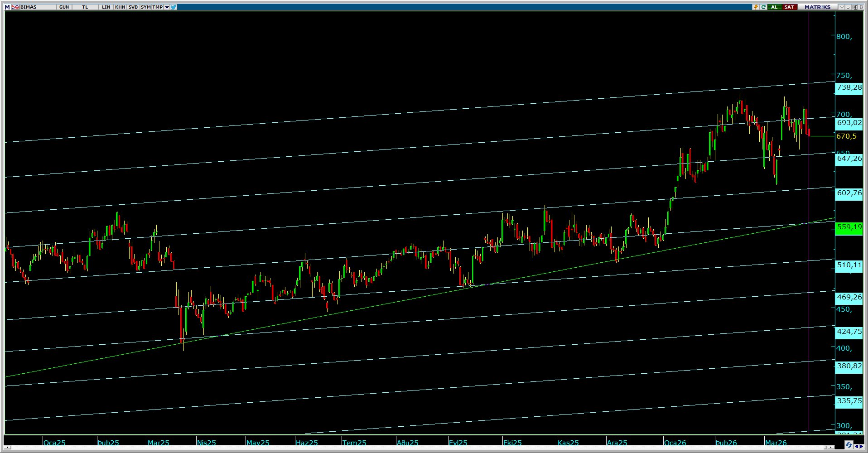Change the GUN period selector
The width and height of the screenshot is (868, 453).
click(x=64, y=7)
